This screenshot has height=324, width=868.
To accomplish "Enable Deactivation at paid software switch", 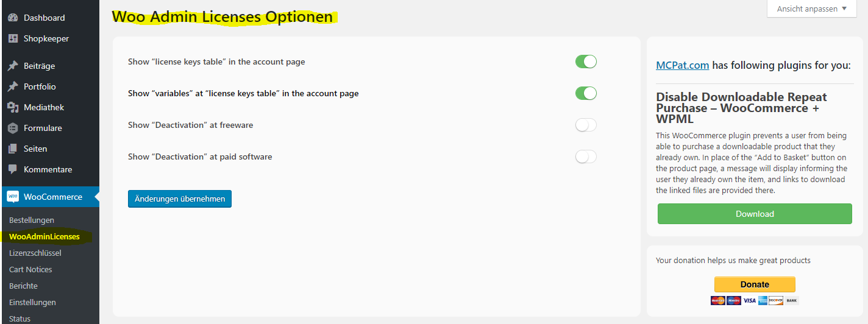I will click(x=586, y=157).
